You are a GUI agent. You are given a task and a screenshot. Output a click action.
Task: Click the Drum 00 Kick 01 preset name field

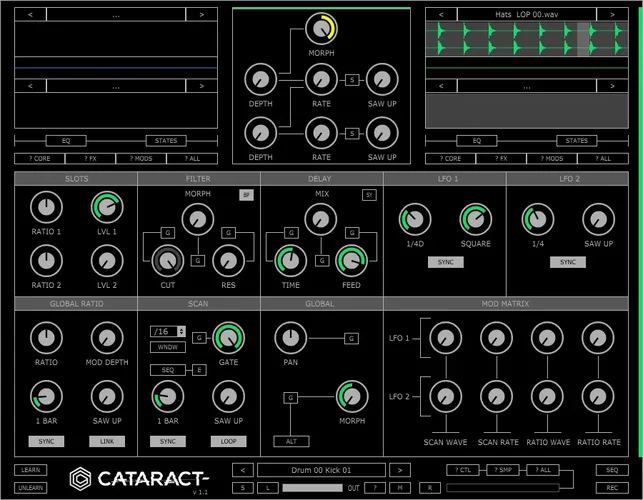tap(321, 470)
